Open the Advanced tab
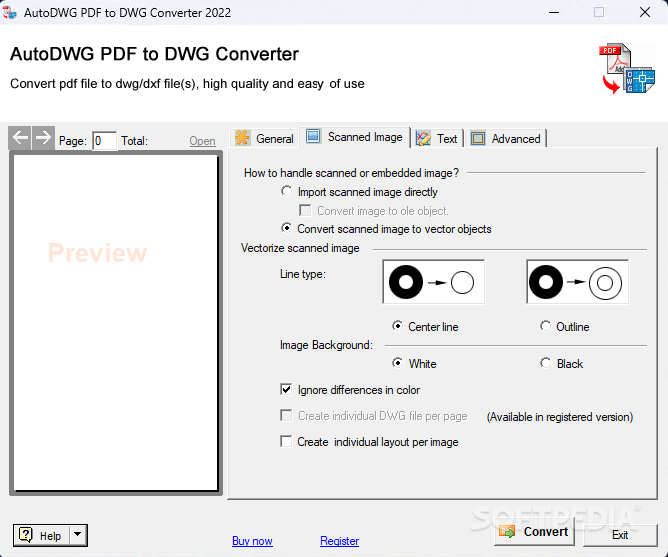Viewport: 668px width, 557px height. tap(506, 139)
